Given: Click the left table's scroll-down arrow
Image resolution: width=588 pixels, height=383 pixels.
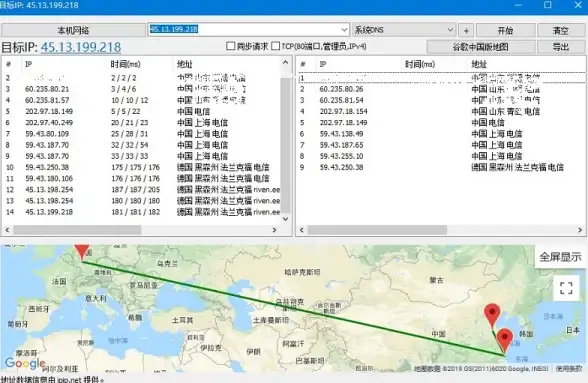Looking at the screenshot, I should pos(285,219).
